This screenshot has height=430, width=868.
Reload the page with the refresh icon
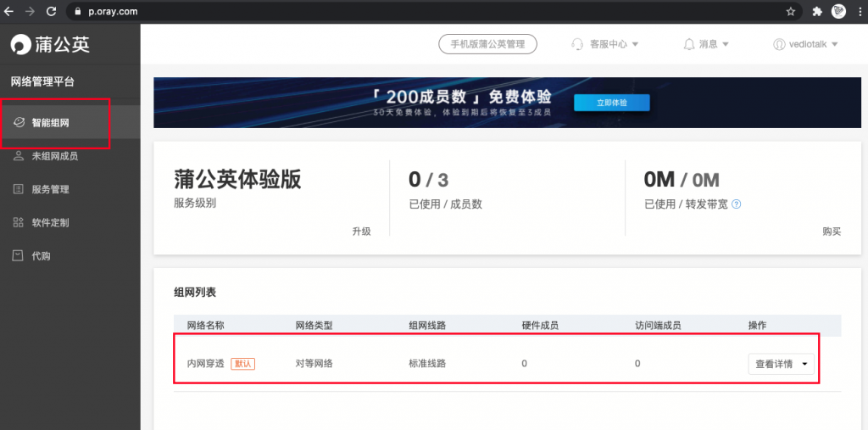click(x=52, y=11)
